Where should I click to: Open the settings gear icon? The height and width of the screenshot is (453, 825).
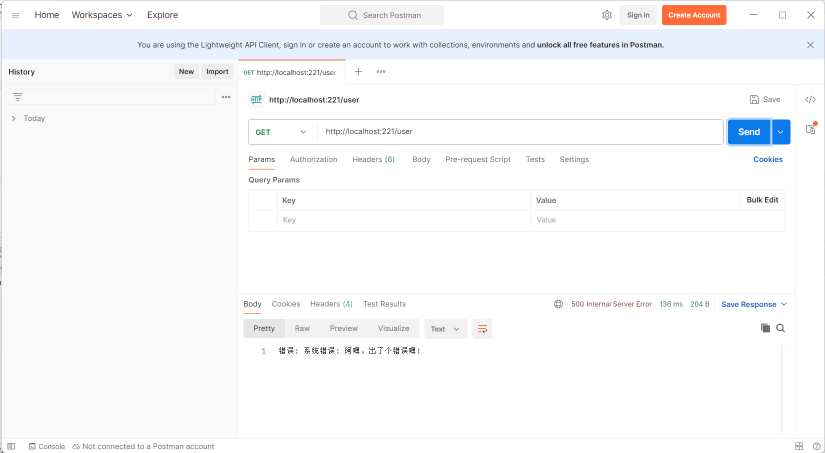point(607,15)
